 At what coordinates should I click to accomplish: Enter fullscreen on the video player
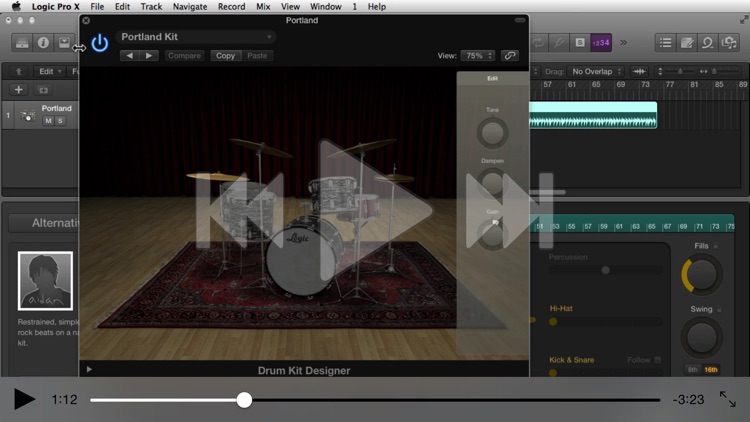tap(728, 399)
